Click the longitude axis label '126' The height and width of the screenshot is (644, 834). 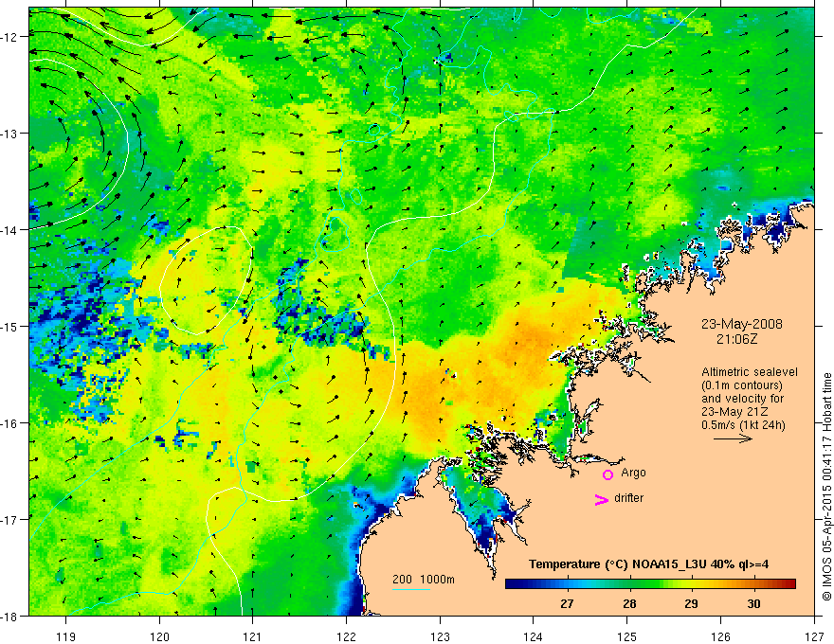tap(720, 636)
